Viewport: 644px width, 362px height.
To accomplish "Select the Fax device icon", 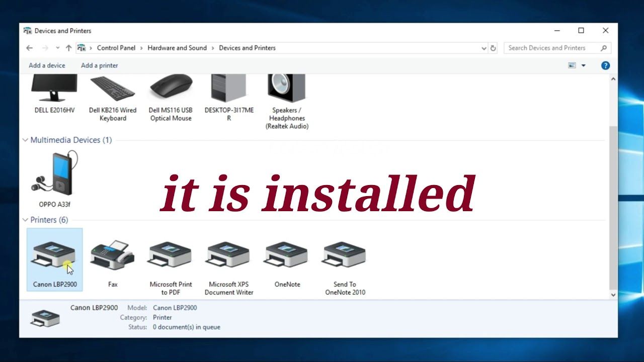I will 112,255.
